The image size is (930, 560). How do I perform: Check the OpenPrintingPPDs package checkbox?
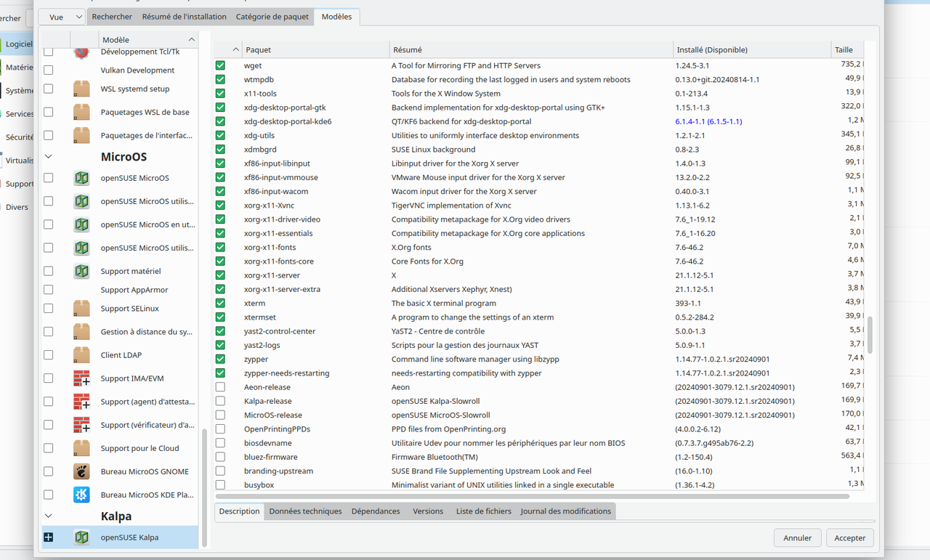point(220,429)
